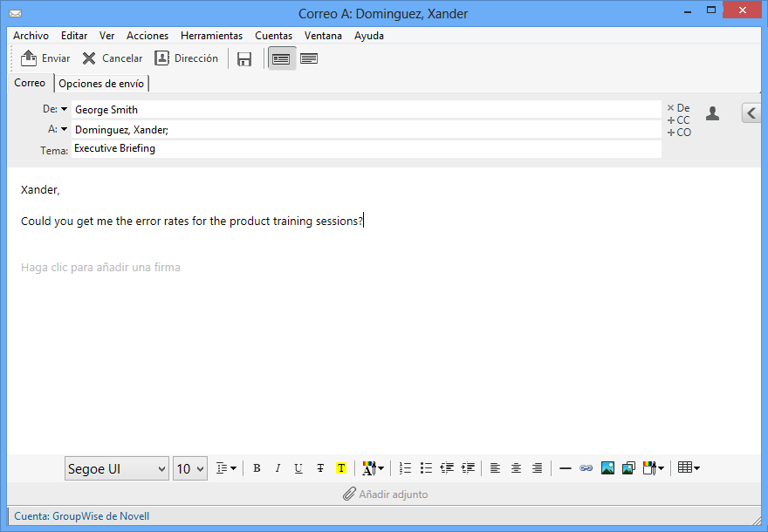Open the Cuentas menu

[x=273, y=36]
